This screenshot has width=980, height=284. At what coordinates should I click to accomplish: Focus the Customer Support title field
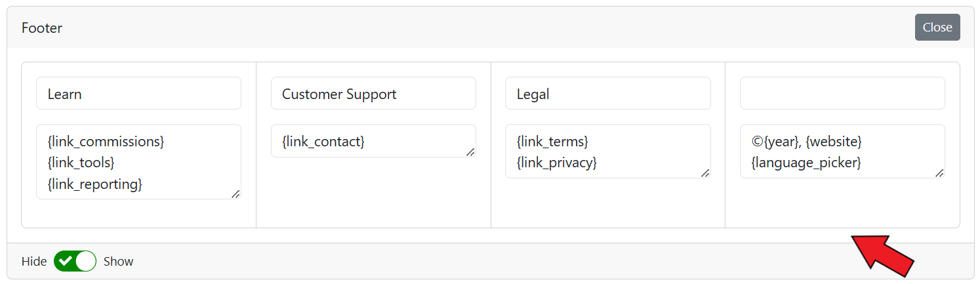tap(373, 94)
